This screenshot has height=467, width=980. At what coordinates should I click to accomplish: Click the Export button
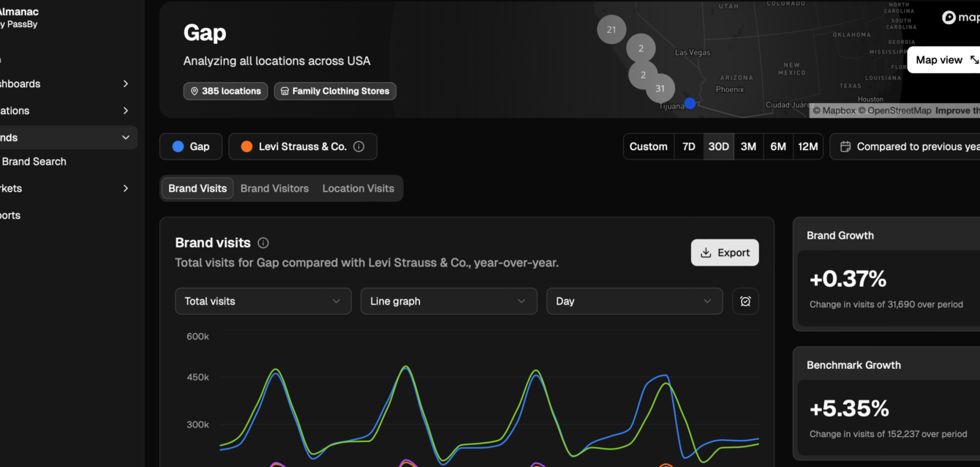pyautogui.click(x=725, y=253)
